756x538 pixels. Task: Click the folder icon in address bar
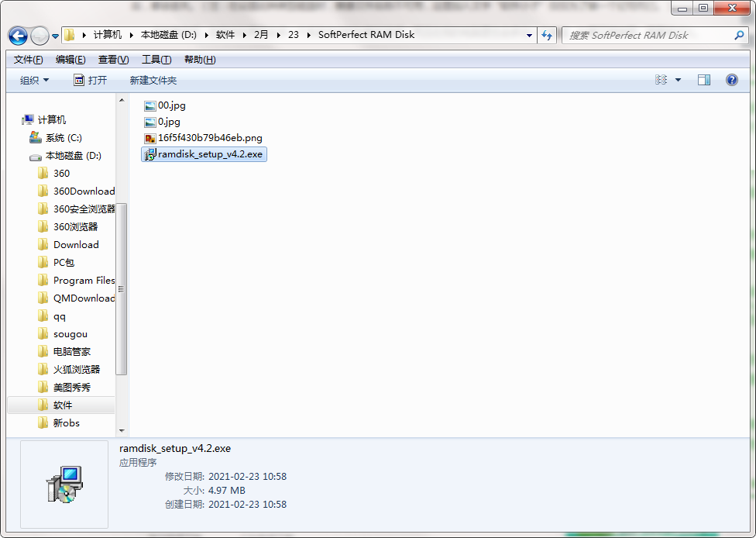(70, 35)
